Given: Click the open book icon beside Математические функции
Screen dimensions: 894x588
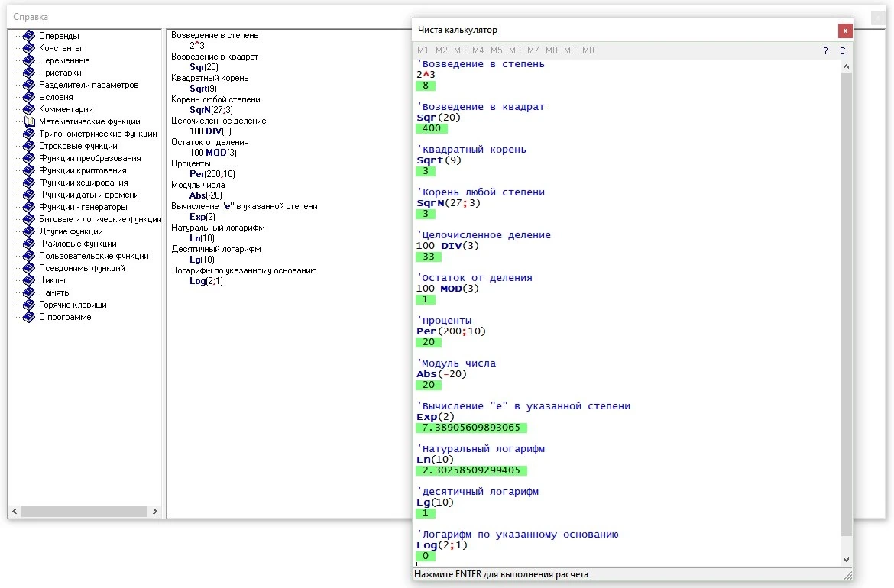Looking at the screenshot, I should click(28, 121).
